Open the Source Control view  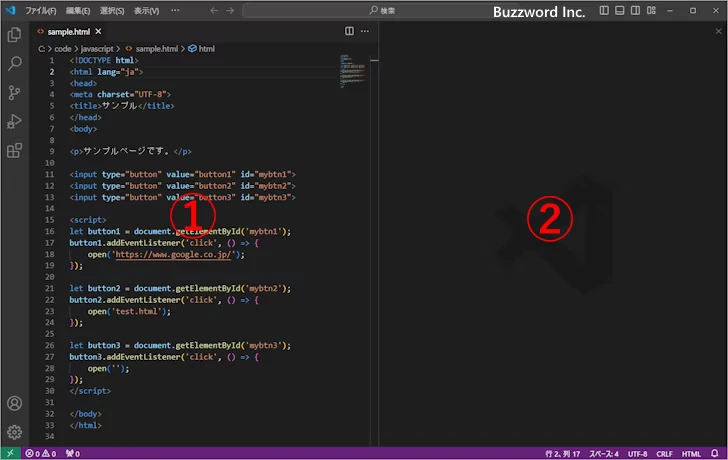[x=14, y=93]
